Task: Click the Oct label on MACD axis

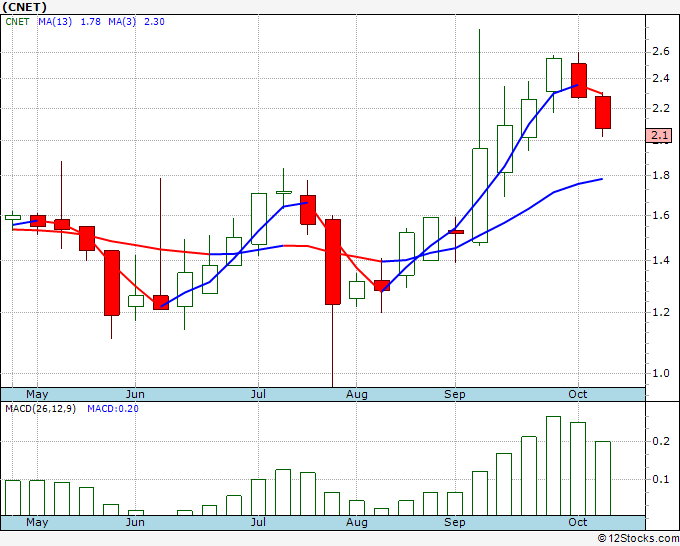Action: tap(578, 522)
